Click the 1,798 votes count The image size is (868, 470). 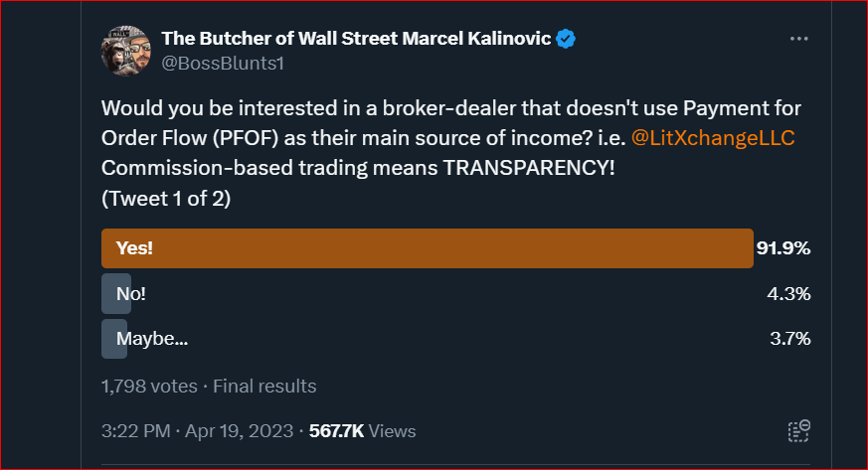click(149, 386)
